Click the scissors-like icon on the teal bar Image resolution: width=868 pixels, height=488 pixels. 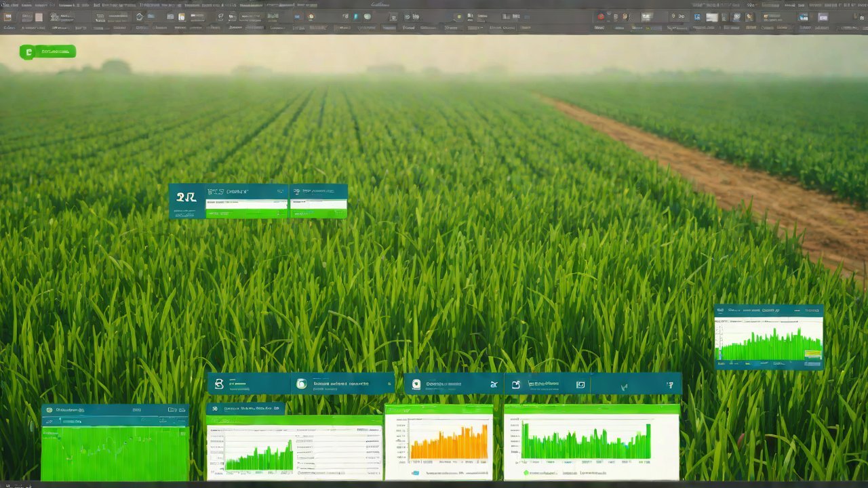[x=493, y=385]
